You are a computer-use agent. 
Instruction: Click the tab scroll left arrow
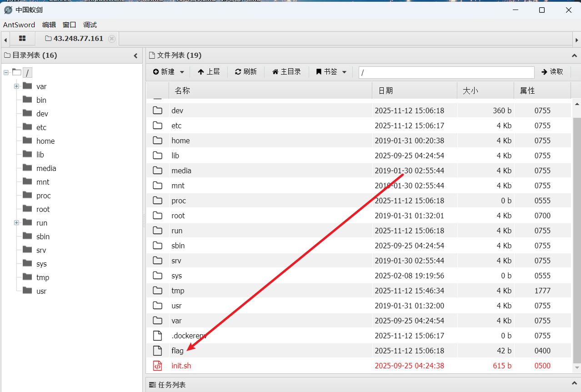(5, 40)
